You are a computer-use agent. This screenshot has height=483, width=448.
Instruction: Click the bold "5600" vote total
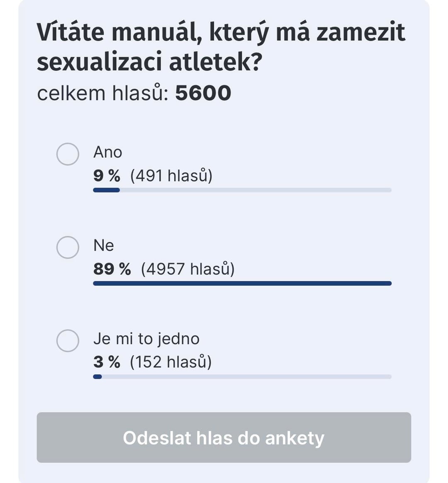click(203, 93)
